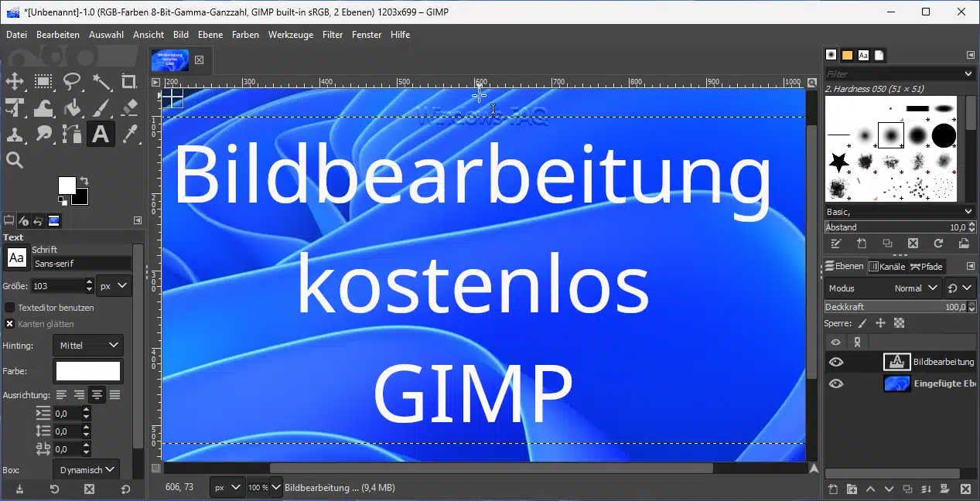Screen dimensions: 980x501
Task: Click the white Farbe text color swatch
Action: pos(87,372)
